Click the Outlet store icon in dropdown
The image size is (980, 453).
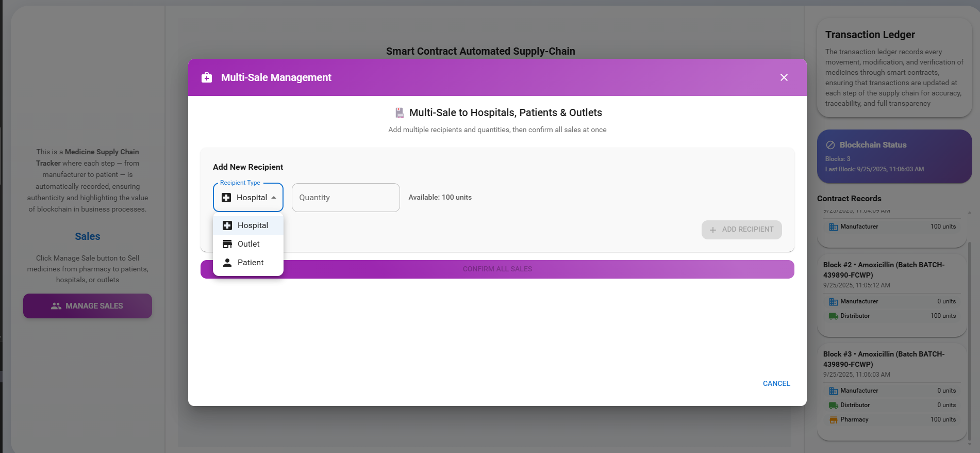click(x=227, y=244)
